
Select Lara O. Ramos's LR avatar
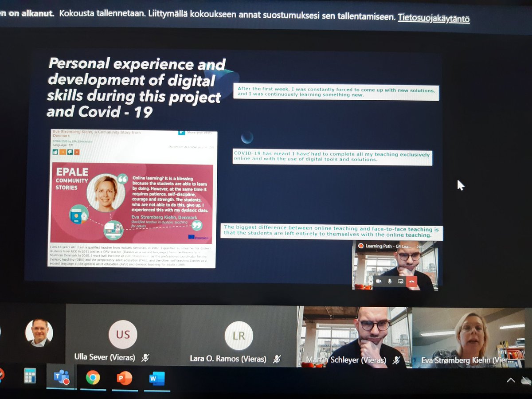tap(239, 336)
